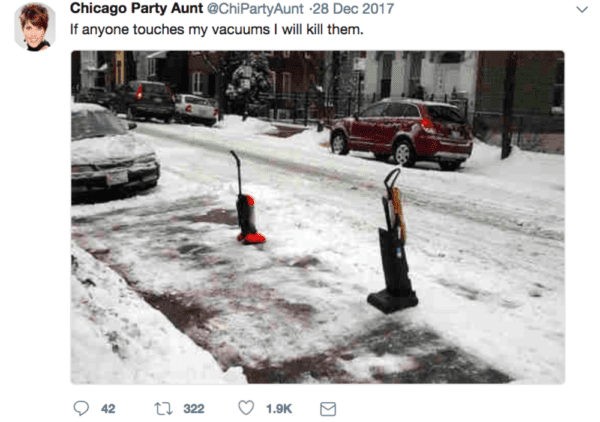View the 42 replies count
Viewport: 600px width, 422px height.
[x=108, y=409]
